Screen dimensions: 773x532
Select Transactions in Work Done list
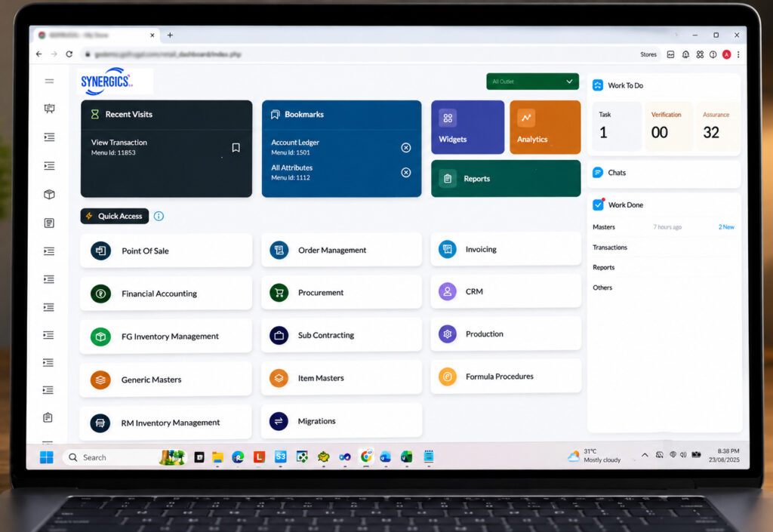click(x=610, y=248)
